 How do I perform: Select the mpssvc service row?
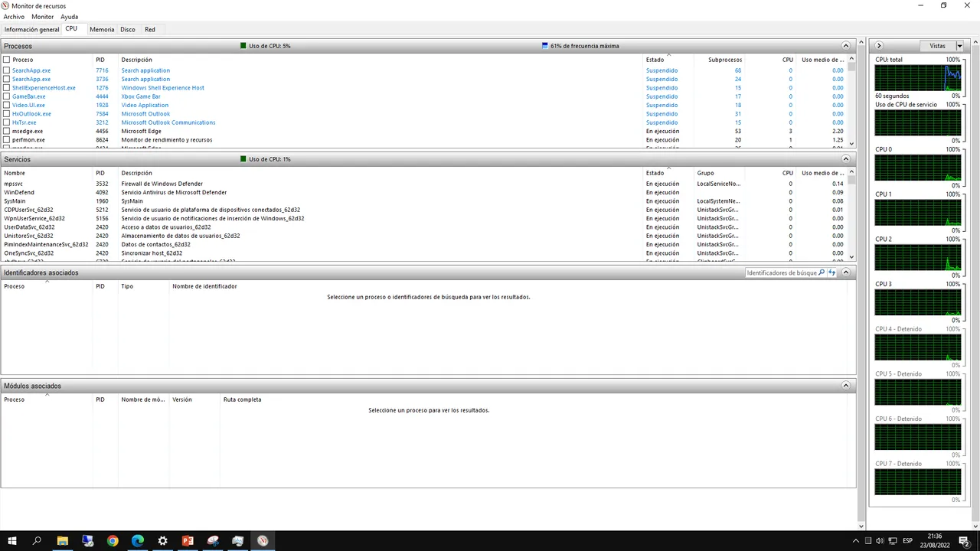(423, 184)
